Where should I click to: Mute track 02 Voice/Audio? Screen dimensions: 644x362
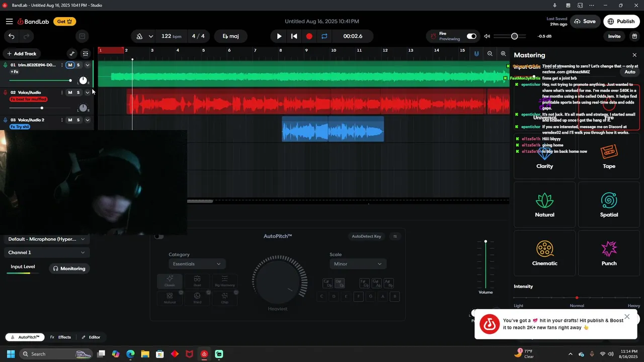(x=70, y=93)
